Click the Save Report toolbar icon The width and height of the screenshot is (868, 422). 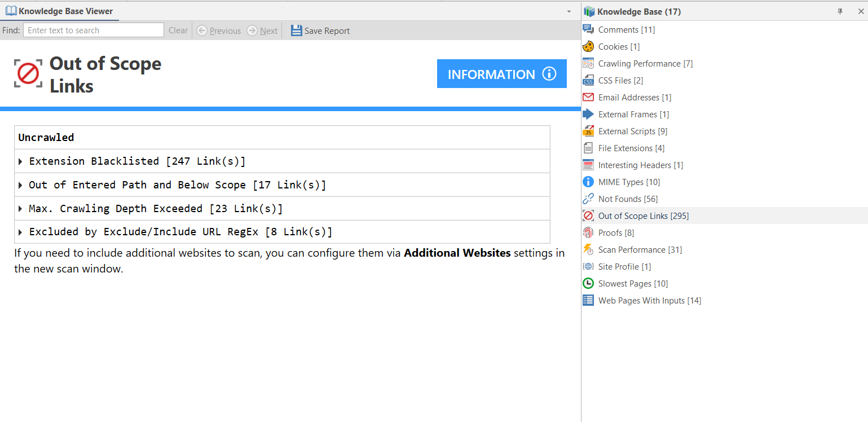[296, 30]
